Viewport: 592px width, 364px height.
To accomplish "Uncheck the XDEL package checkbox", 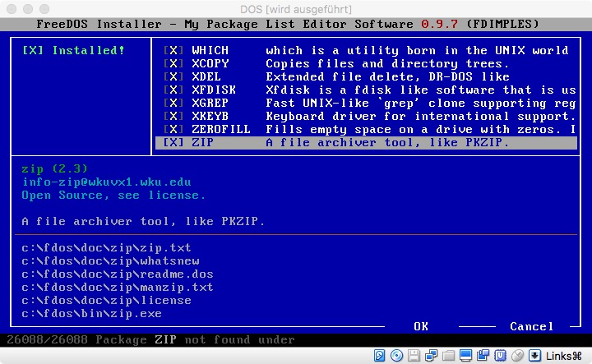I will (x=173, y=77).
